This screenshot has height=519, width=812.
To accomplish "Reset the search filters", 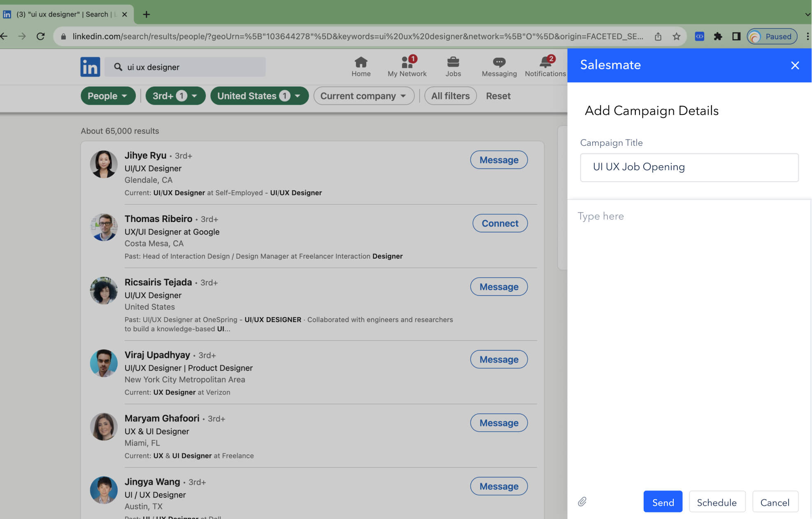I will click(498, 96).
